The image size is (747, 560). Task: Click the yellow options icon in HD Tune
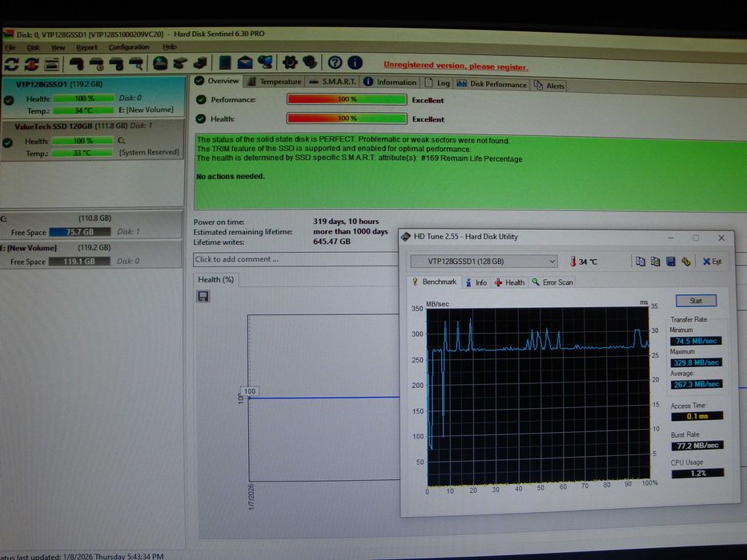tap(686, 262)
